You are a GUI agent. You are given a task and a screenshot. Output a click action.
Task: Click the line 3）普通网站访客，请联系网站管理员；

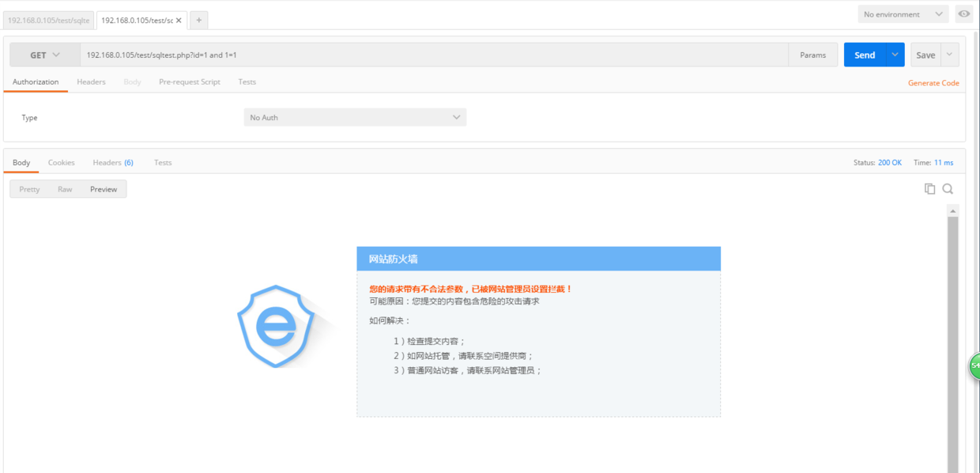click(x=468, y=370)
